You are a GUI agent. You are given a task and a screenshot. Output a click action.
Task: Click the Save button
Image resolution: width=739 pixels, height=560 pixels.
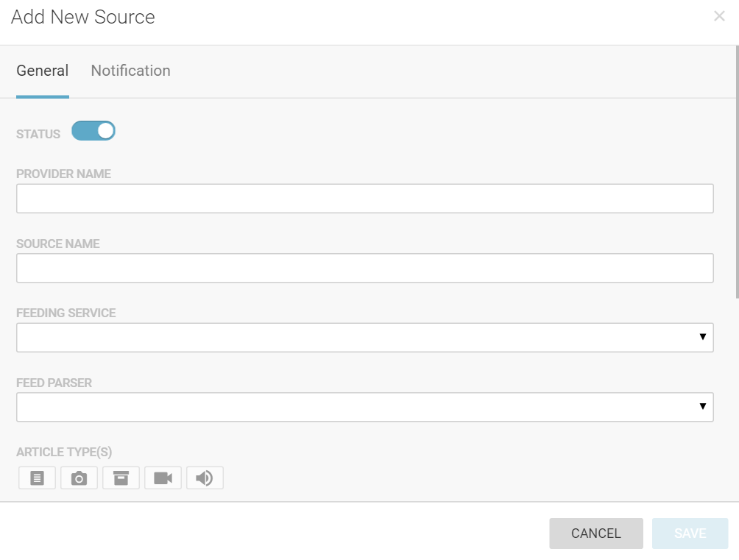[690, 534]
